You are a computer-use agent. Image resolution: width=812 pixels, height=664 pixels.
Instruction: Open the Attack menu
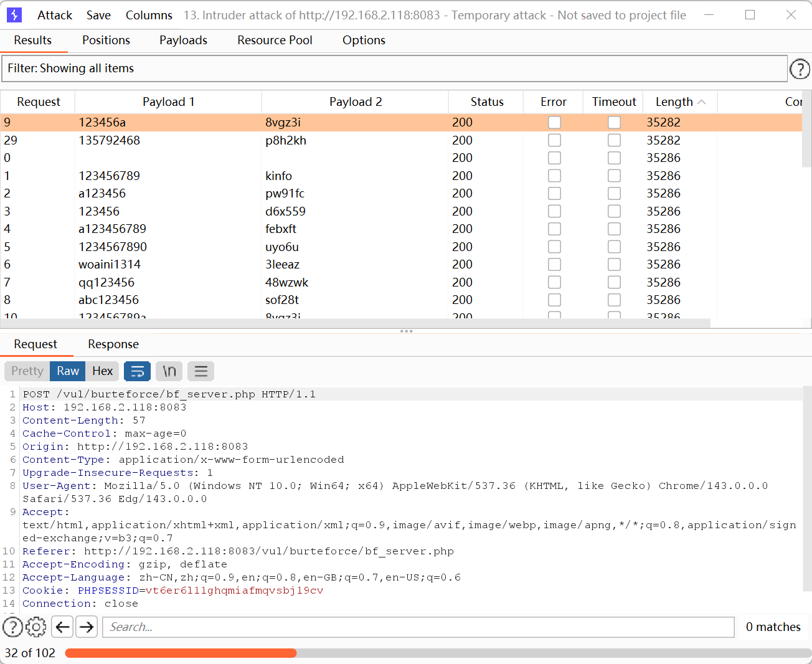click(x=55, y=15)
